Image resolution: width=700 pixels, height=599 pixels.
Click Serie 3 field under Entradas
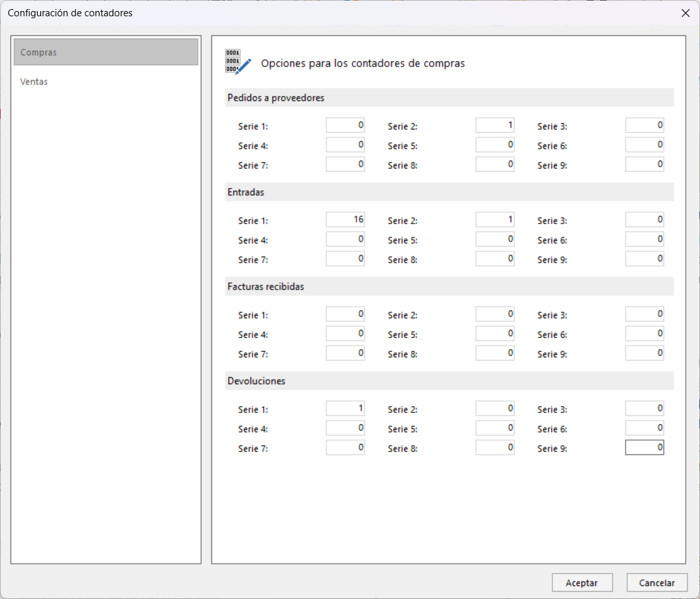(644, 219)
